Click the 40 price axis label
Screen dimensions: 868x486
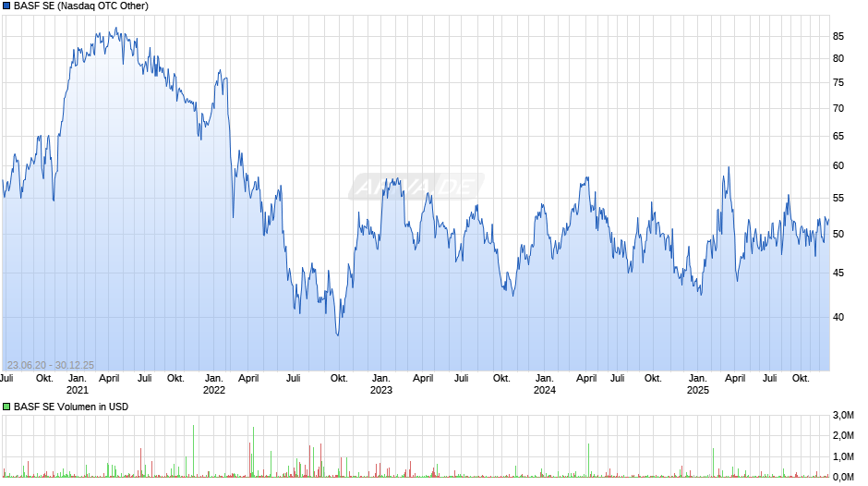(x=838, y=318)
